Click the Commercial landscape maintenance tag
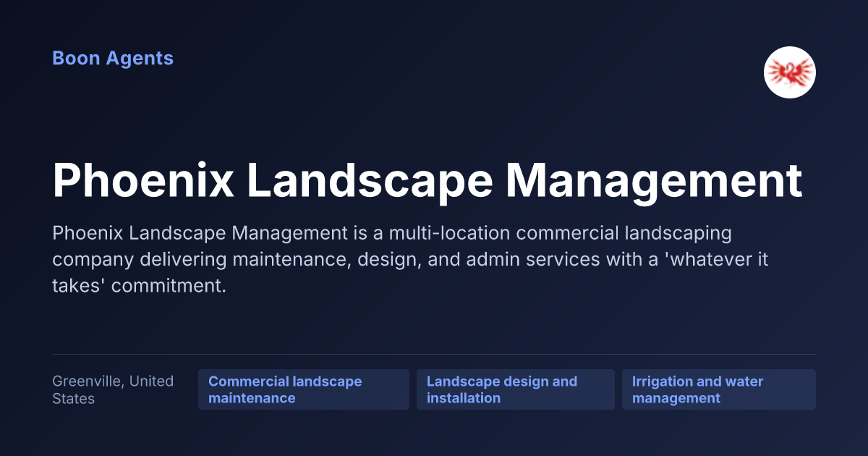The image size is (868, 456). 304,389
